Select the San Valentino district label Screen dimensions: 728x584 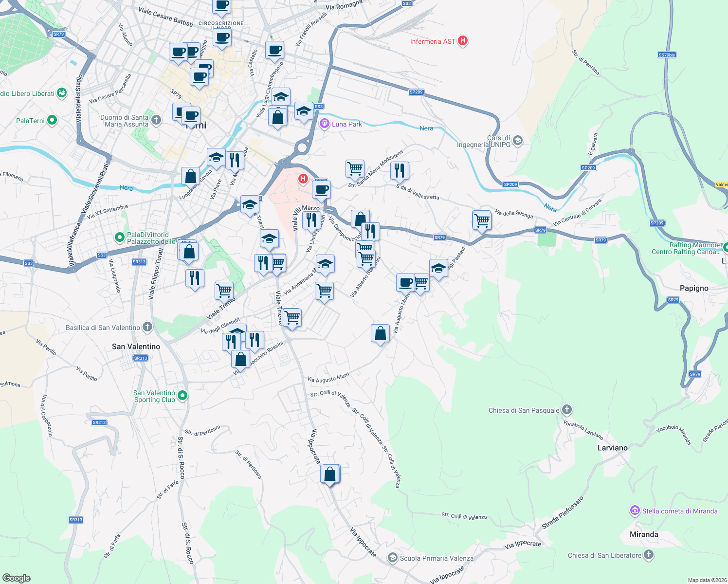point(136,347)
